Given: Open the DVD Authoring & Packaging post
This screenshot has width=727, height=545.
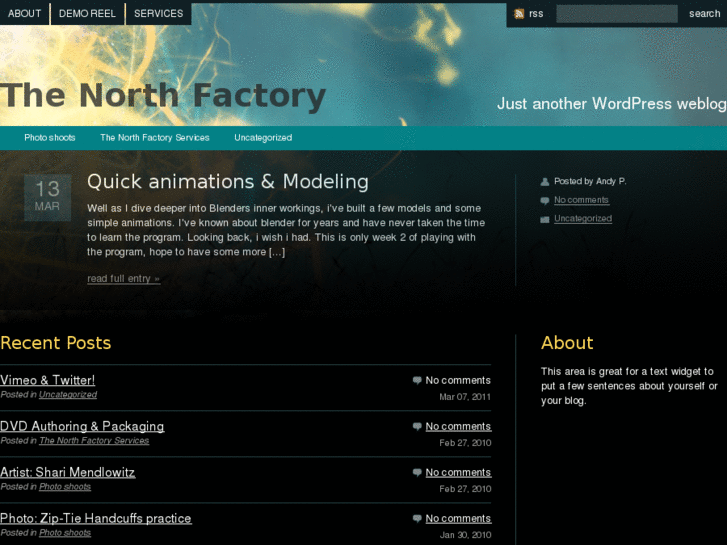Looking at the screenshot, I should [x=82, y=426].
